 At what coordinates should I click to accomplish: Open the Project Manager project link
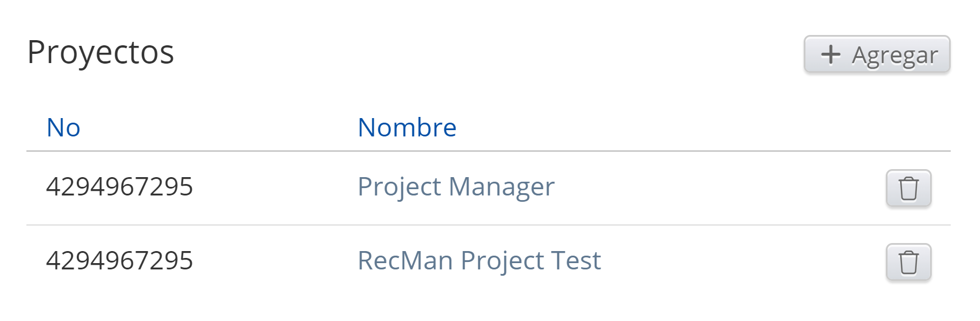coord(456,187)
